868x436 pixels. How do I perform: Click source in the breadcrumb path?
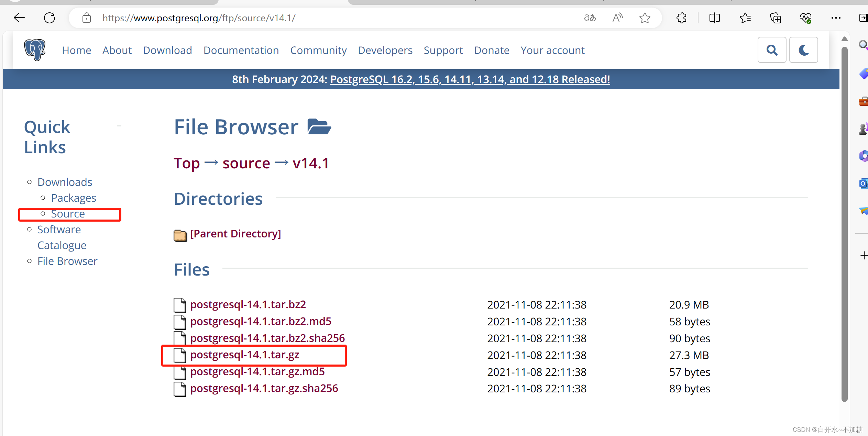pos(246,163)
